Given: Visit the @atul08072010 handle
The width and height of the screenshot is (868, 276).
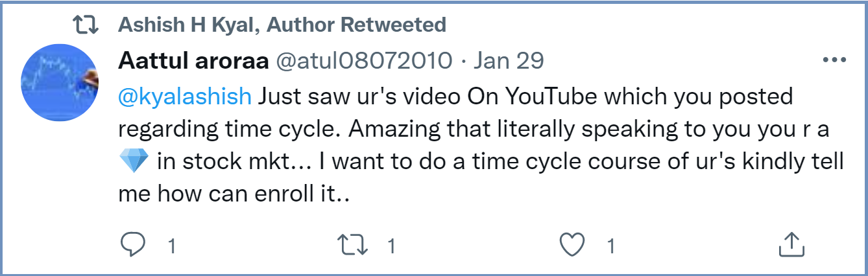Looking at the screenshot, I should click(x=364, y=61).
